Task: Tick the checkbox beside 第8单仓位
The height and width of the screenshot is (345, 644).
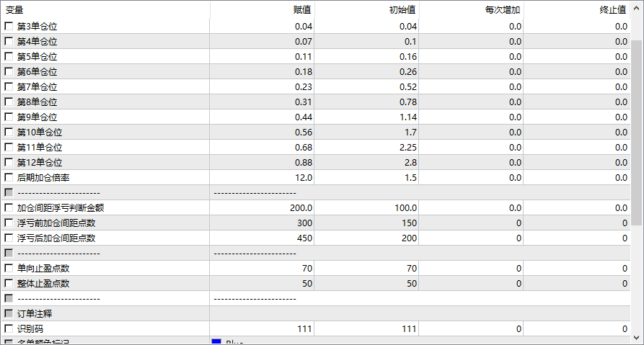Action: point(9,102)
